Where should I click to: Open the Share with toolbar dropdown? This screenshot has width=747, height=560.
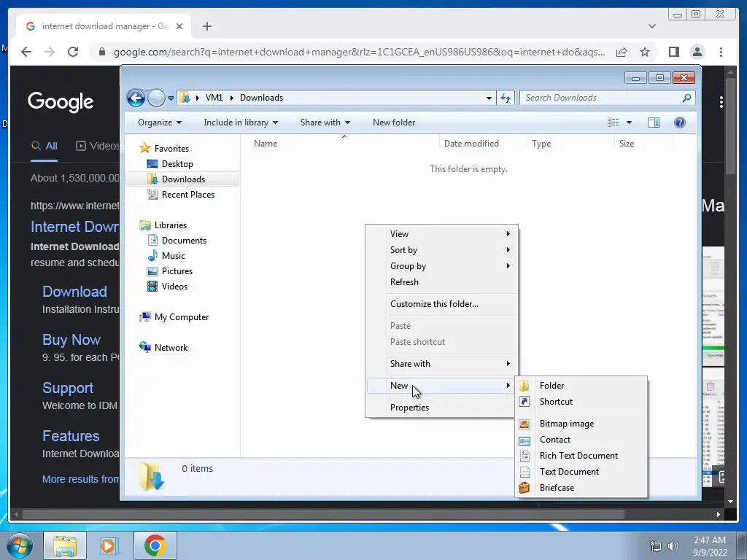(325, 122)
